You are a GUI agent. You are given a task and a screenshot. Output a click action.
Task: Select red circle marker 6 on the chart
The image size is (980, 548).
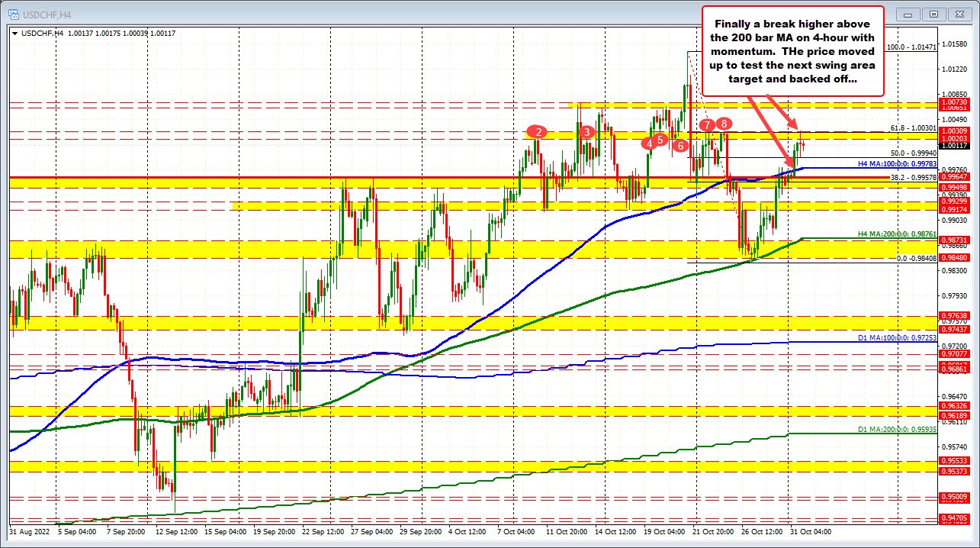[680, 145]
